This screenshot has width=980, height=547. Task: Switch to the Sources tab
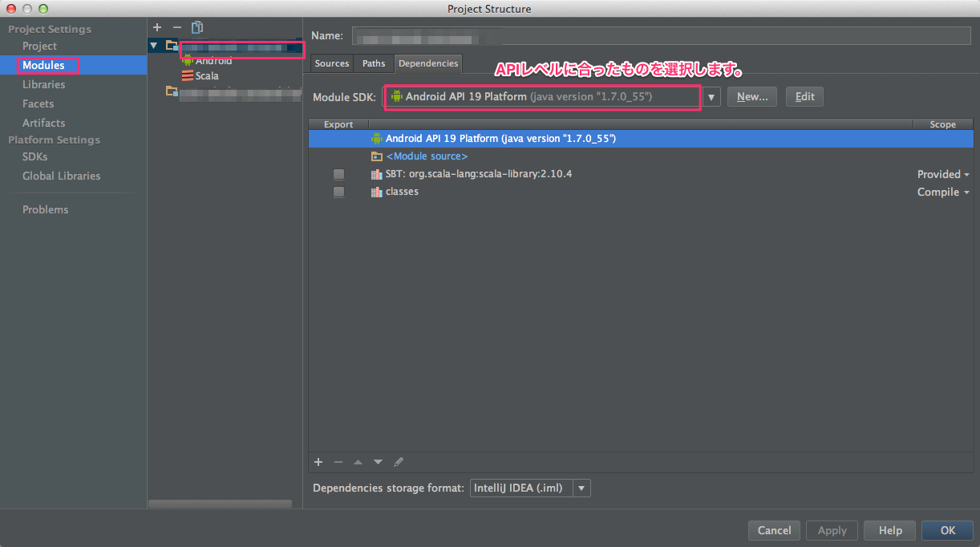coord(332,63)
